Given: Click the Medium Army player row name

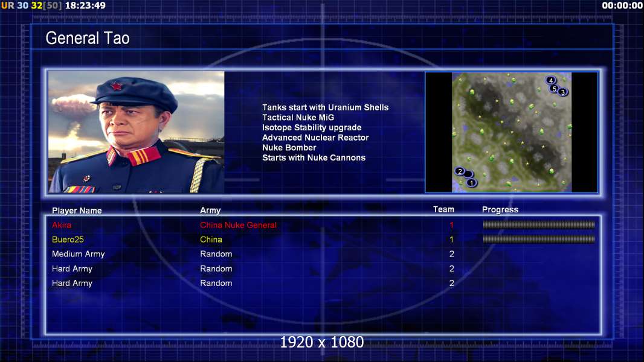Looking at the screenshot, I should point(78,254).
